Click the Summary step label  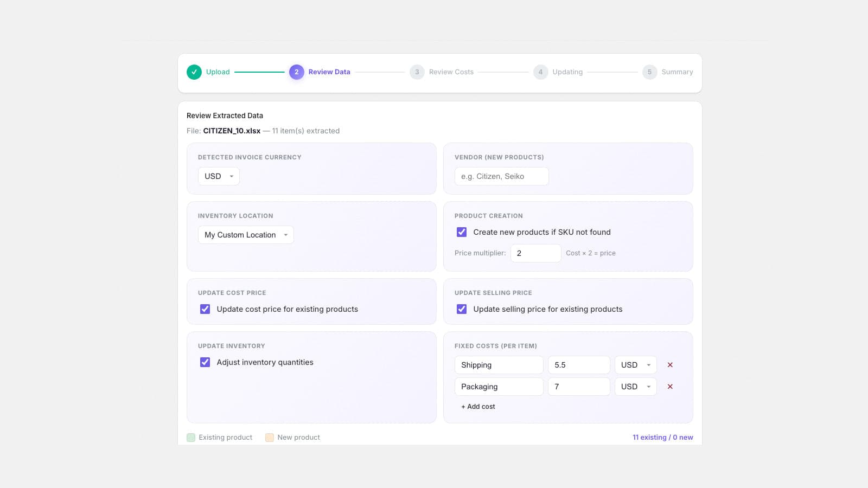[677, 72]
